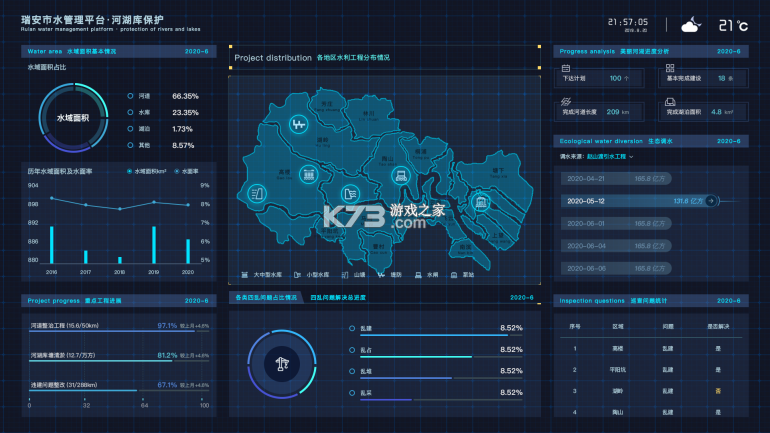The width and height of the screenshot is (770, 433).
Task: Toggle the 水库 23.35% legend marker
Action: pyautogui.click(x=130, y=112)
